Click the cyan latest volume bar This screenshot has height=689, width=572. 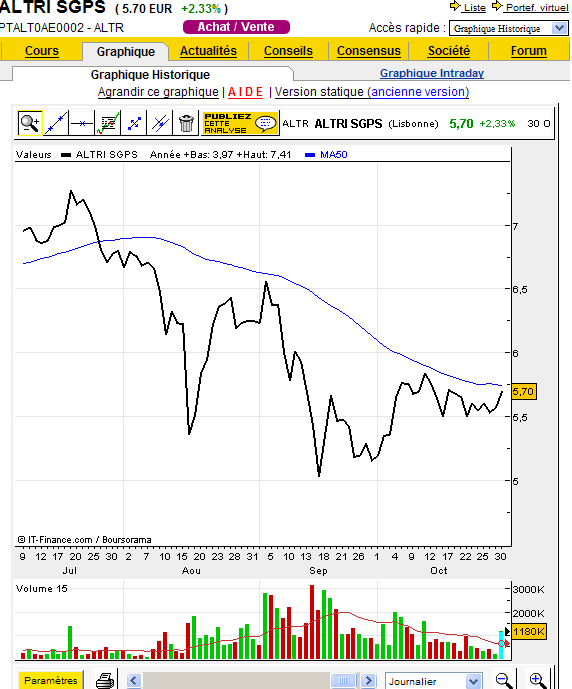point(501,645)
